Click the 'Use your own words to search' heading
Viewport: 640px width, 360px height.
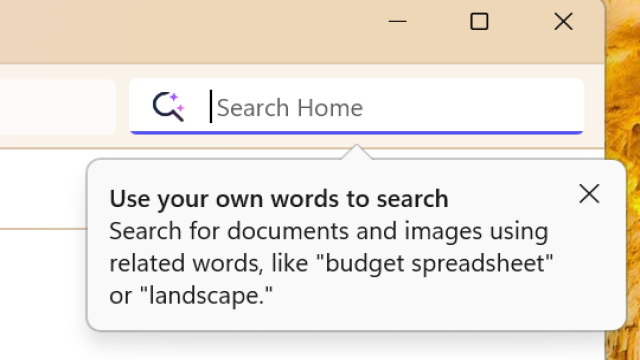pyautogui.click(x=279, y=199)
